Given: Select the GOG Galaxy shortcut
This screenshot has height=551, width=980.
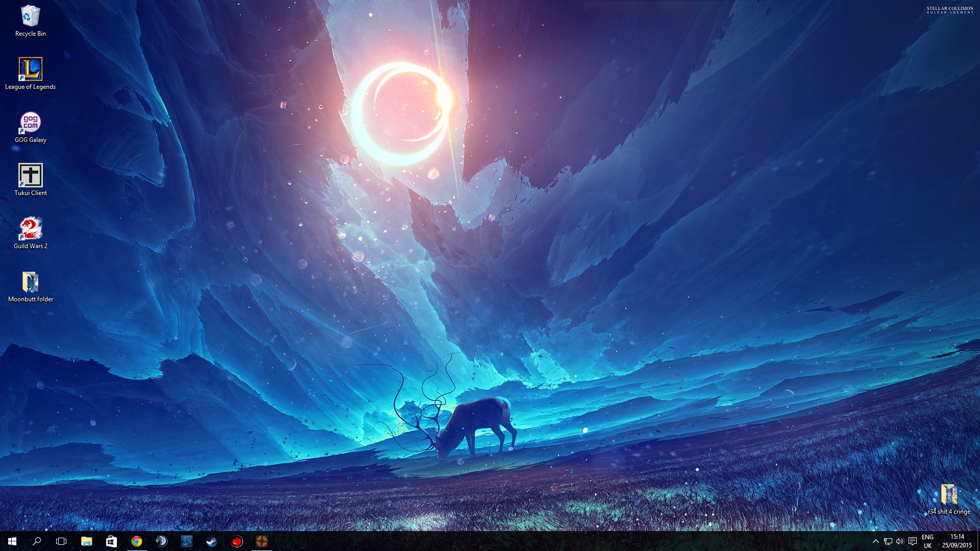Looking at the screenshot, I should coord(31,127).
